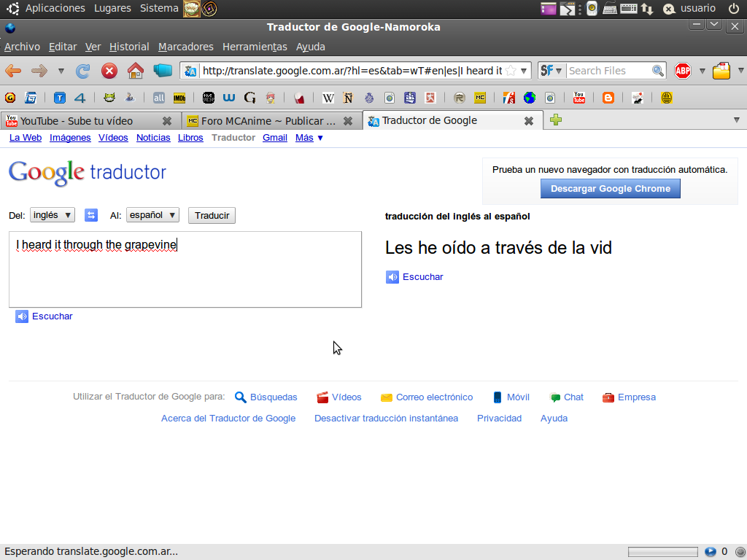Open the 'Imágenes' link

coord(70,138)
